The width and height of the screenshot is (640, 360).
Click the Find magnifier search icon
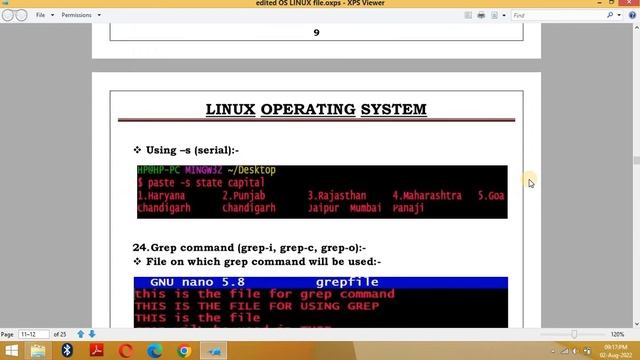coord(610,15)
